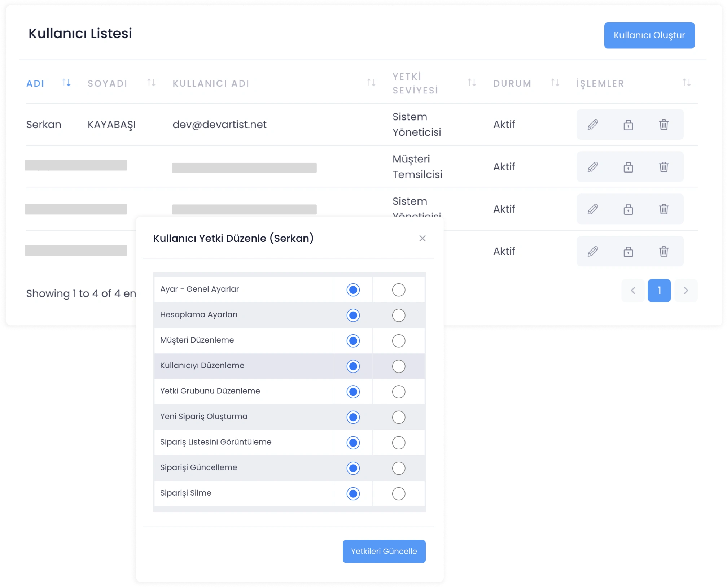Click lock icon in Müşteri Temsilcisi row
The height and width of the screenshot is (588, 727).
(628, 167)
